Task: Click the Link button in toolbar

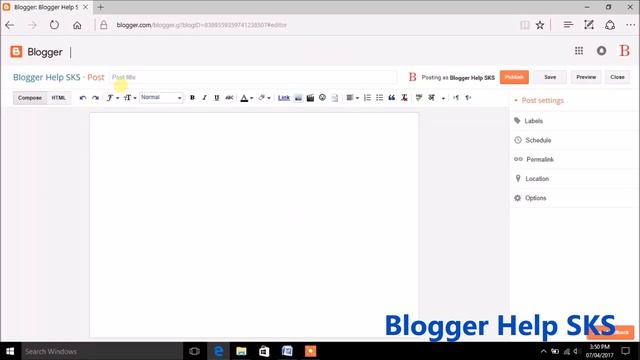Action: pos(284,98)
